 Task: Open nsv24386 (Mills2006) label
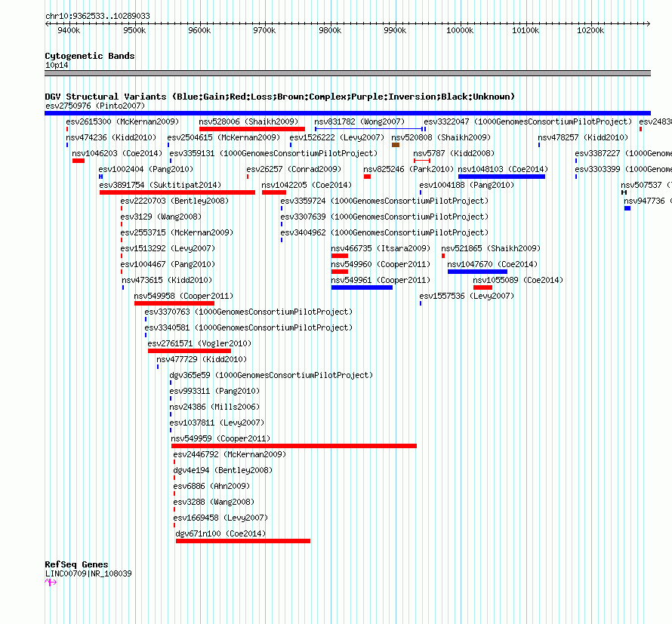pyautogui.click(x=214, y=407)
